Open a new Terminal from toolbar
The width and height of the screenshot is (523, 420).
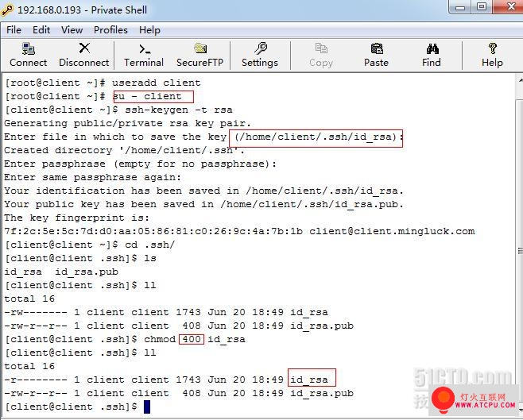tap(144, 55)
